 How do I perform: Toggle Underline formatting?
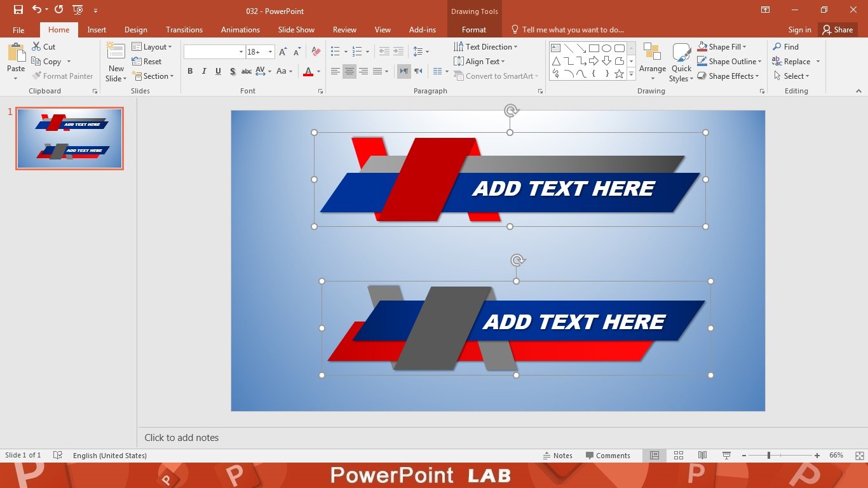[218, 71]
